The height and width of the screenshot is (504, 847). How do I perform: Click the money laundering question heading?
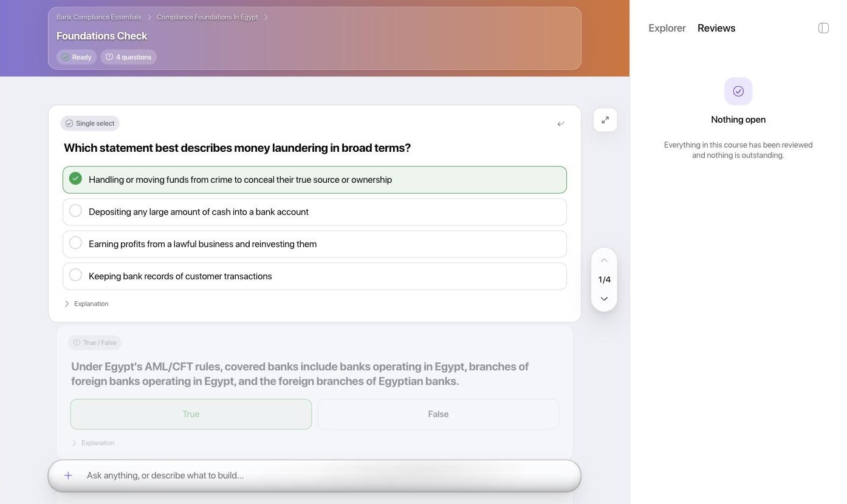(x=237, y=148)
